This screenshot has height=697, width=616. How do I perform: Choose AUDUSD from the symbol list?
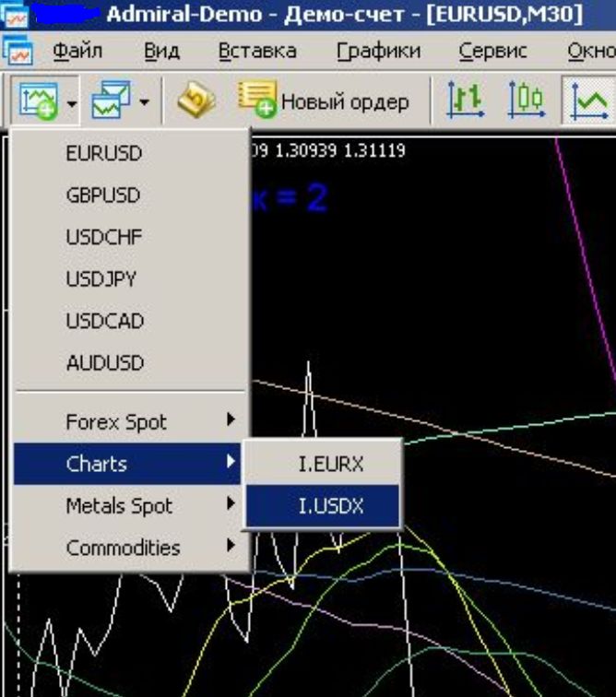pos(129,362)
